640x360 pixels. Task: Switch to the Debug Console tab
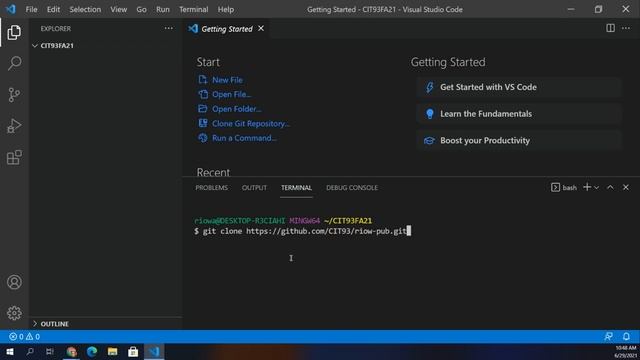tap(352, 188)
